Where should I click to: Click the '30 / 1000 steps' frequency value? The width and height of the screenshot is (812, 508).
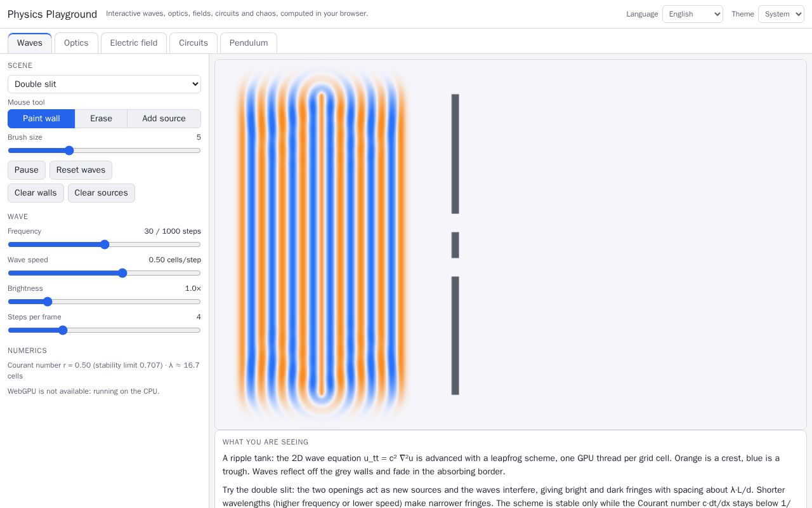173,231
